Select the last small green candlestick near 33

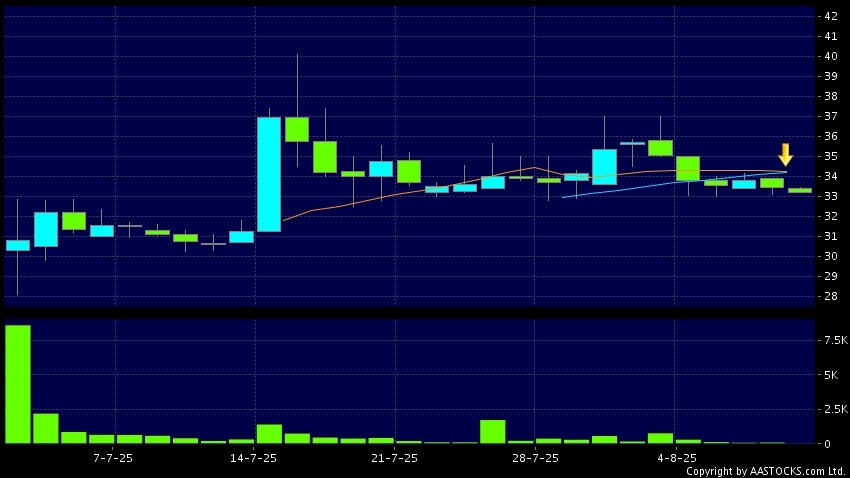tap(800, 190)
